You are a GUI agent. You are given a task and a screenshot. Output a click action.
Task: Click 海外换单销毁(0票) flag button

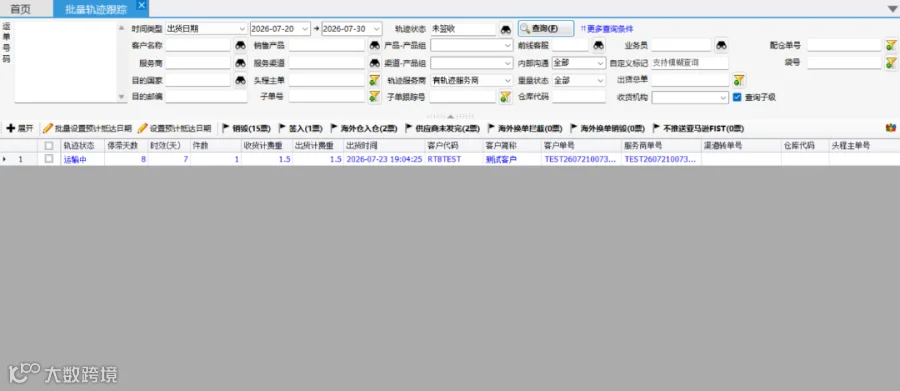click(x=607, y=128)
